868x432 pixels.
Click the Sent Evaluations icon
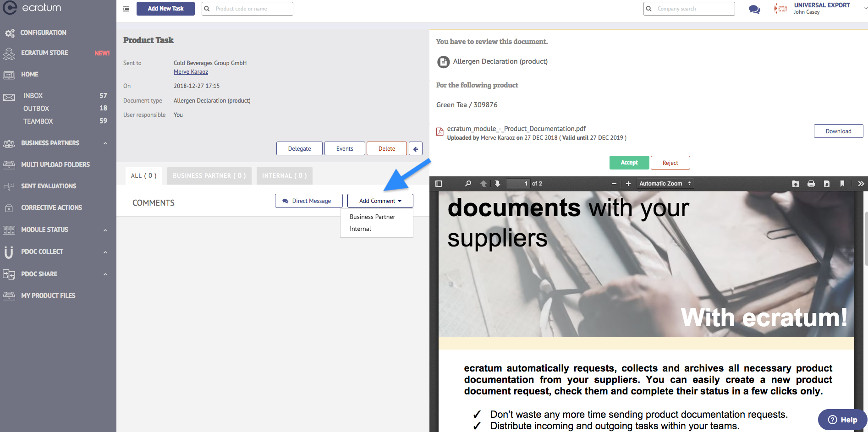tap(9, 186)
